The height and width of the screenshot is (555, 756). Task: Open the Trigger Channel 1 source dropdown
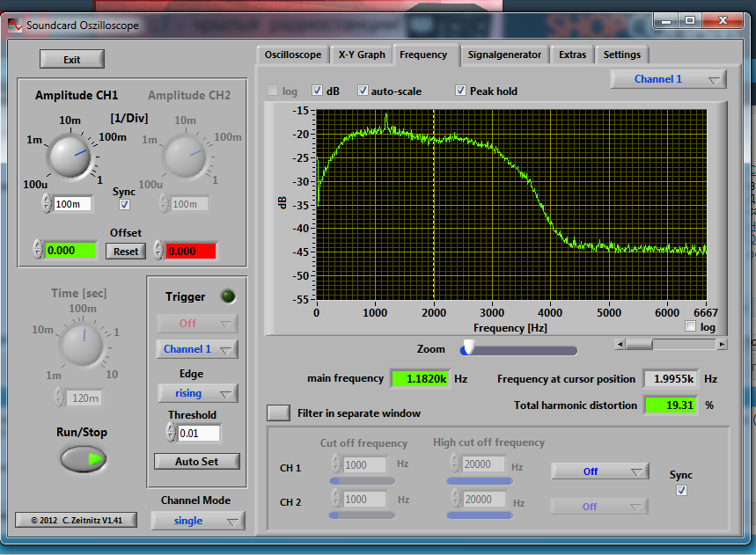(x=197, y=349)
